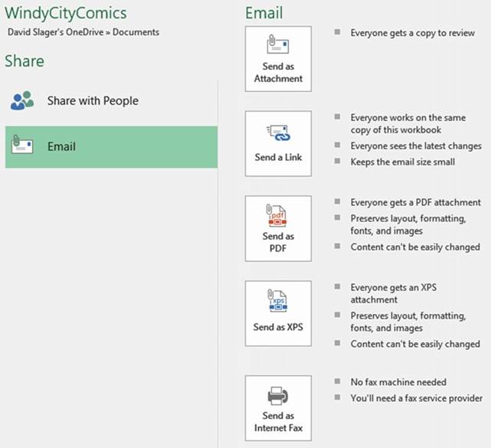The height and width of the screenshot is (448, 491).
Task: Click the David Slager's OneDrive path text
Action: click(x=83, y=32)
